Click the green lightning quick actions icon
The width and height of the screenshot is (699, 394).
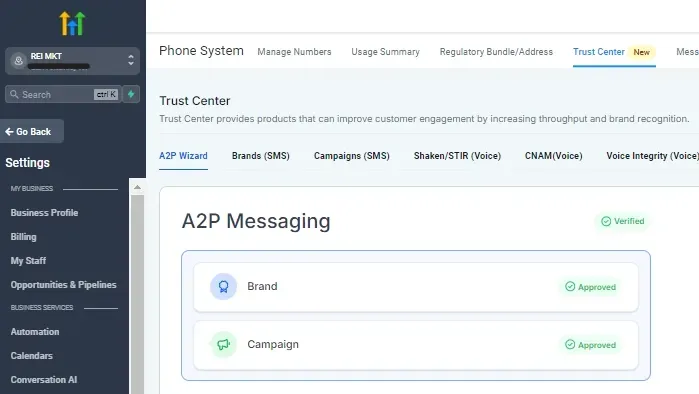click(131, 94)
